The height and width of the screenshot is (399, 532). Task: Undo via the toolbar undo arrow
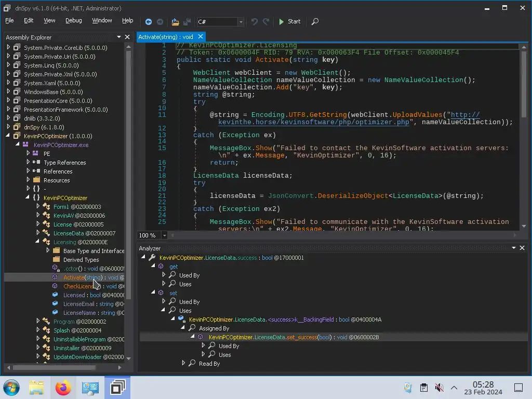tap(254, 22)
